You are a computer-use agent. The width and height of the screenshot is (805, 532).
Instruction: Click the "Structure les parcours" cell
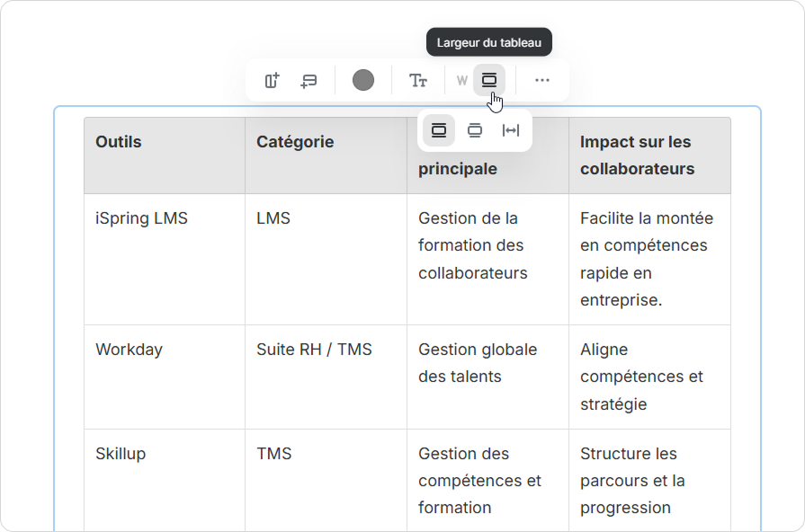point(632,481)
